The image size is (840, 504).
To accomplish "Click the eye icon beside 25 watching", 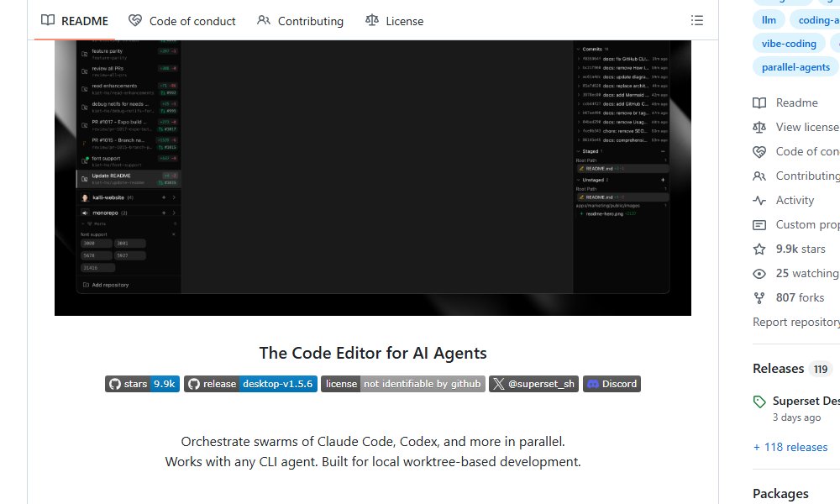I will (x=760, y=273).
